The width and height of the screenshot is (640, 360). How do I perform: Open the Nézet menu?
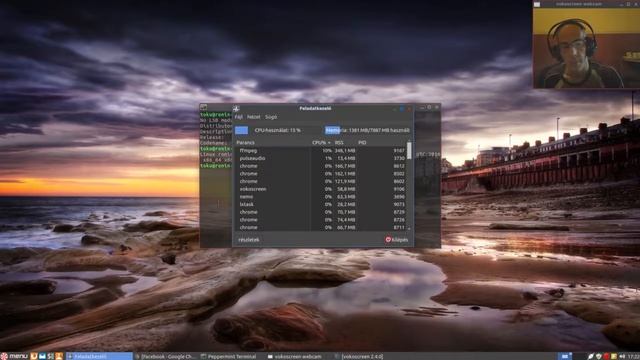(253, 117)
